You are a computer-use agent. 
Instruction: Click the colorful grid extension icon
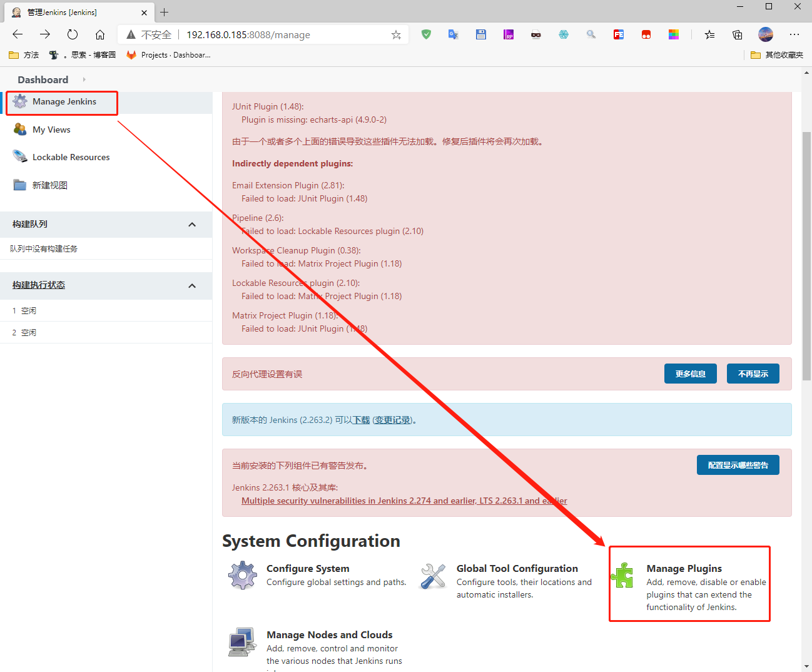[674, 34]
